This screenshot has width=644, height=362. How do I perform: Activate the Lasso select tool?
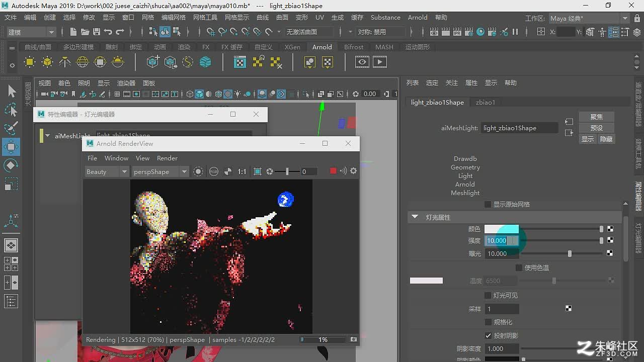11,110
